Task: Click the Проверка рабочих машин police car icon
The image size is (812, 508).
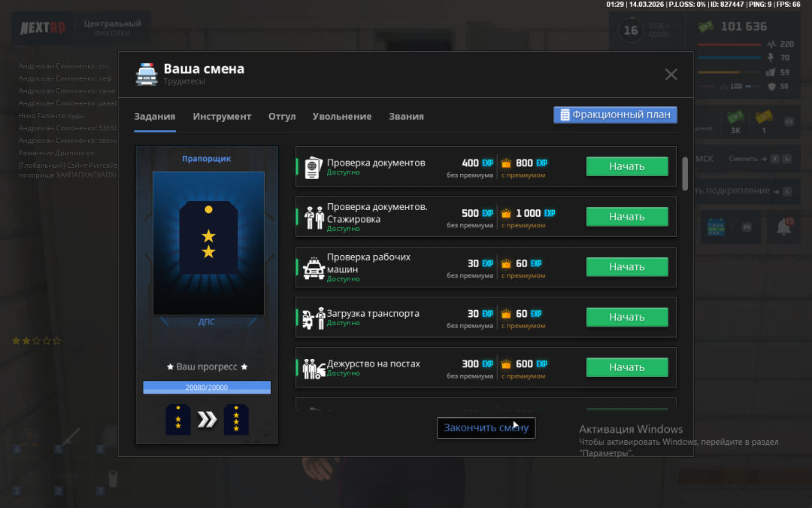Action: (x=313, y=268)
